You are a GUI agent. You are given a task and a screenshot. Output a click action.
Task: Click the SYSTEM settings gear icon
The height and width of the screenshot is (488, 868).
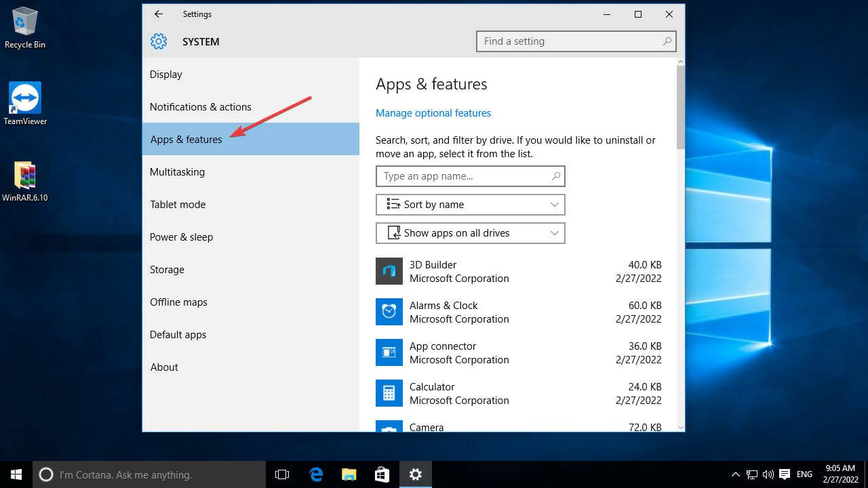tap(158, 41)
